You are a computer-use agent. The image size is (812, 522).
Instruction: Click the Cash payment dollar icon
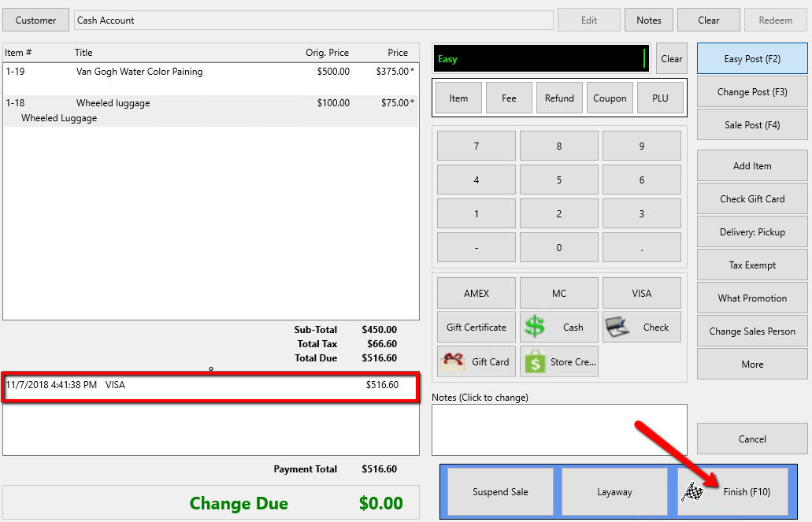(x=535, y=327)
